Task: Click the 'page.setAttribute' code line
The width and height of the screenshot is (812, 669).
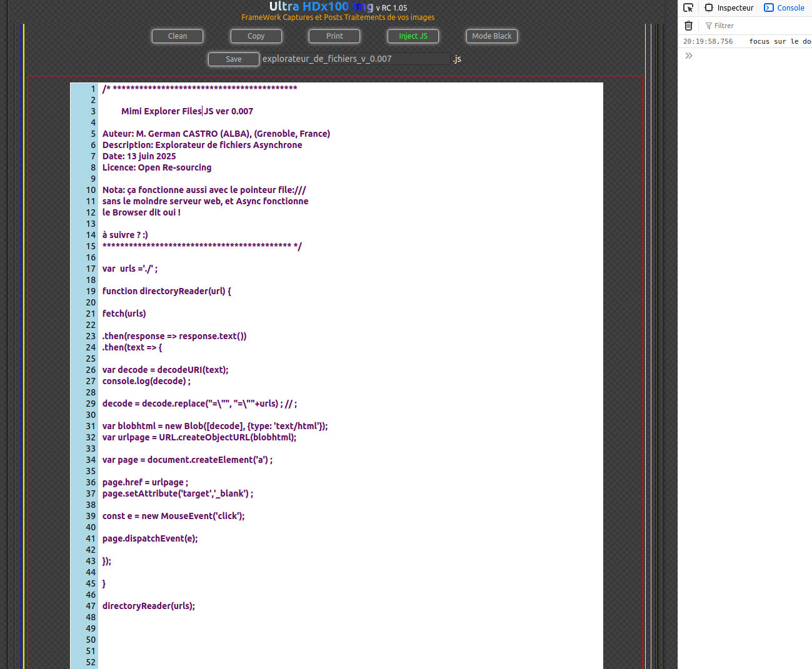Action: tap(178, 493)
